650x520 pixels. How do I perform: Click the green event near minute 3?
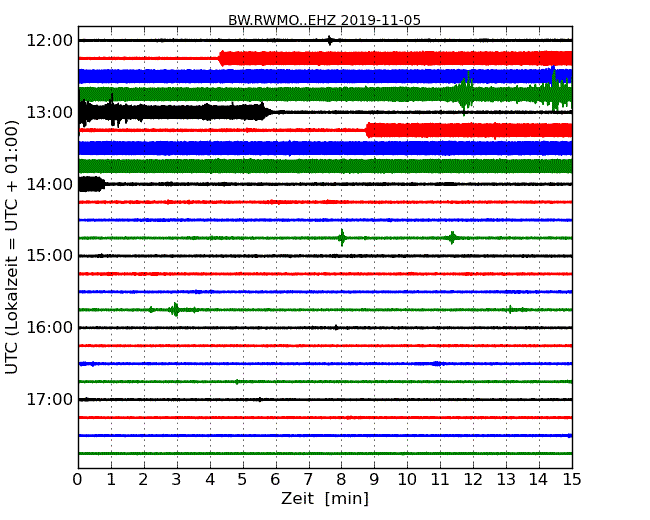tap(175, 310)
